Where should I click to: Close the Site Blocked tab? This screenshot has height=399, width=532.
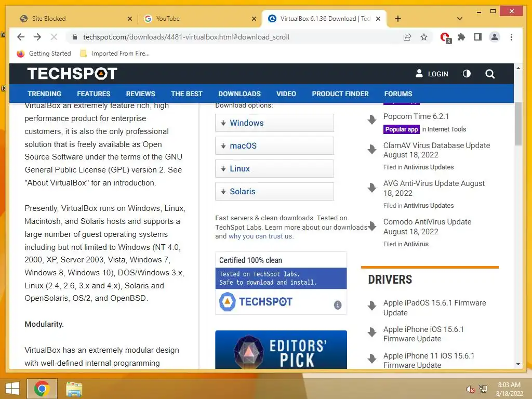[x=129, y=19]
